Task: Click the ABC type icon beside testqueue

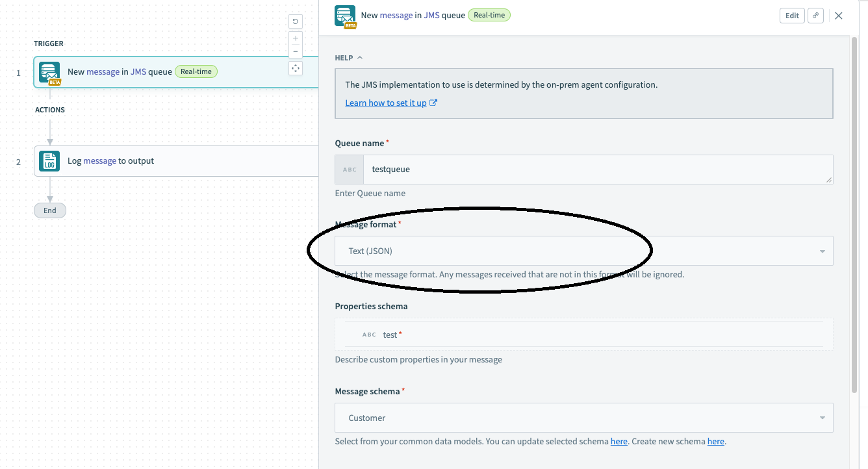Action: (350, 170)
